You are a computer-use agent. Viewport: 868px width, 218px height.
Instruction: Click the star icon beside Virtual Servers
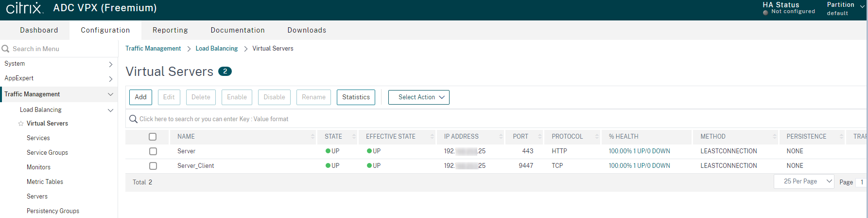point(21,124)
